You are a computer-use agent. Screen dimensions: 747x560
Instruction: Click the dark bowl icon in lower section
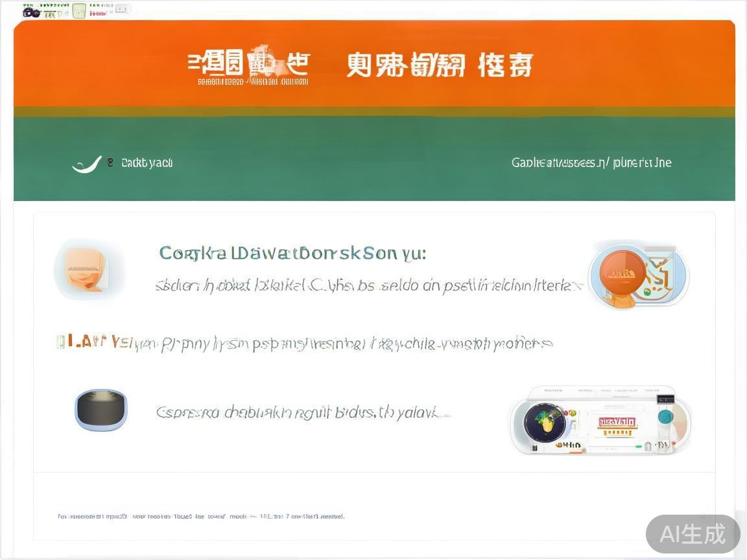click(x=101, y=410)
